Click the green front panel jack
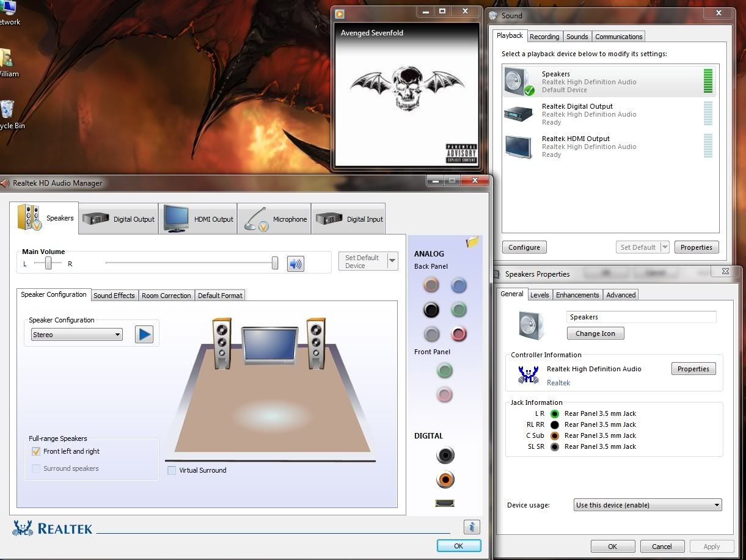 tap(445, 370)
